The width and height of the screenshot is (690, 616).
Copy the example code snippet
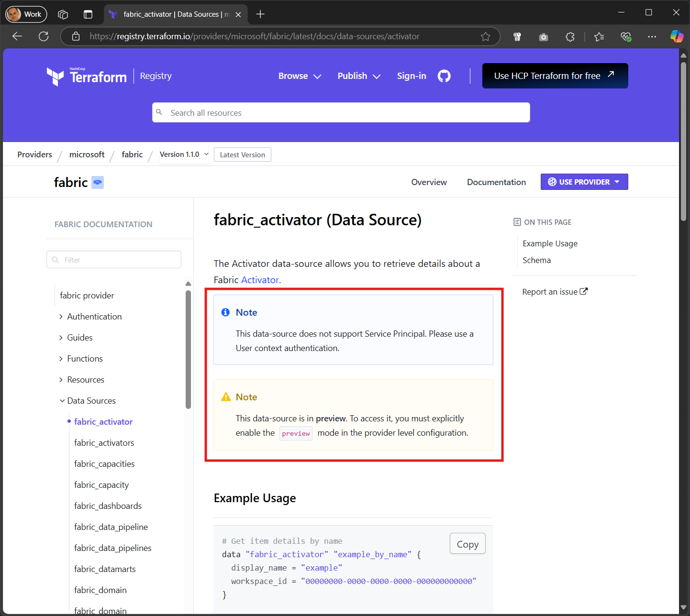pyautogui.click(x=467, y=543)
